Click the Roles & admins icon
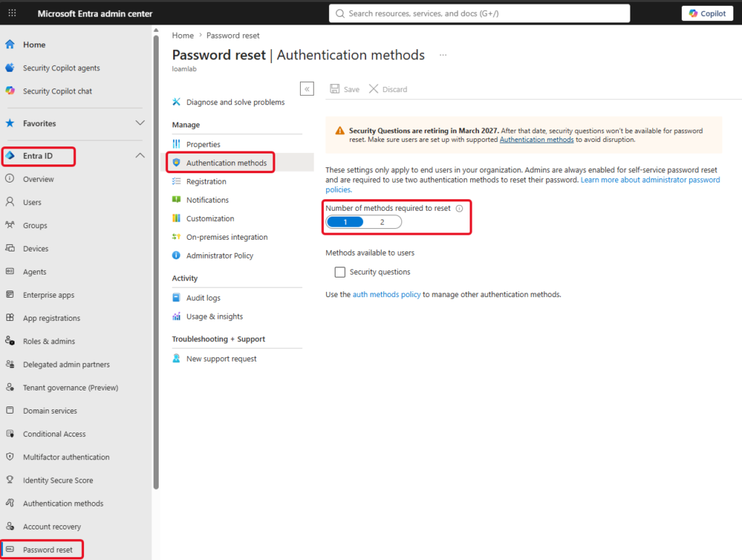The image size is (742, 560). pos(10,341)
